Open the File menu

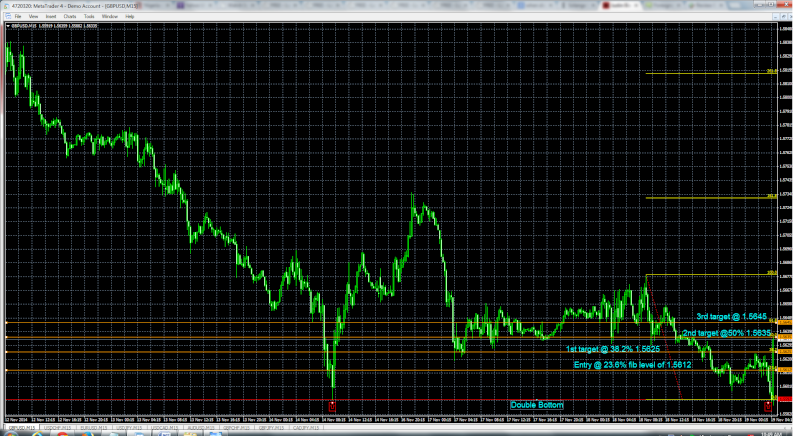[17, 17]
